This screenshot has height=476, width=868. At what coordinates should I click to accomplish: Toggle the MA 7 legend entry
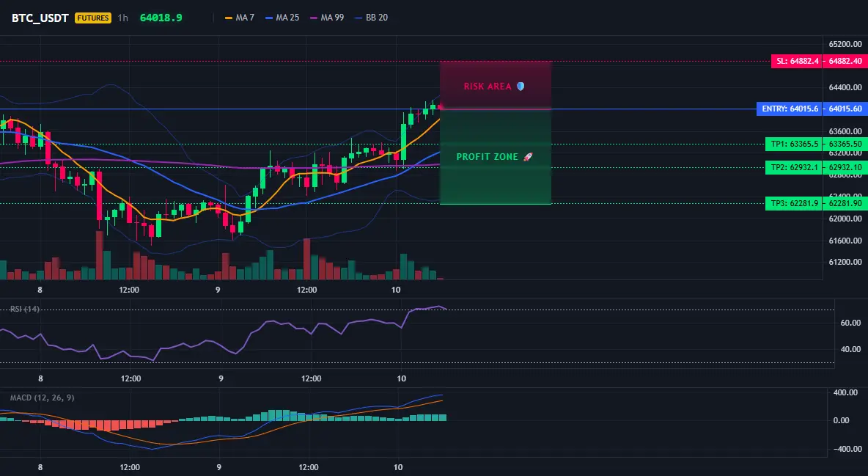click(240, 18)
